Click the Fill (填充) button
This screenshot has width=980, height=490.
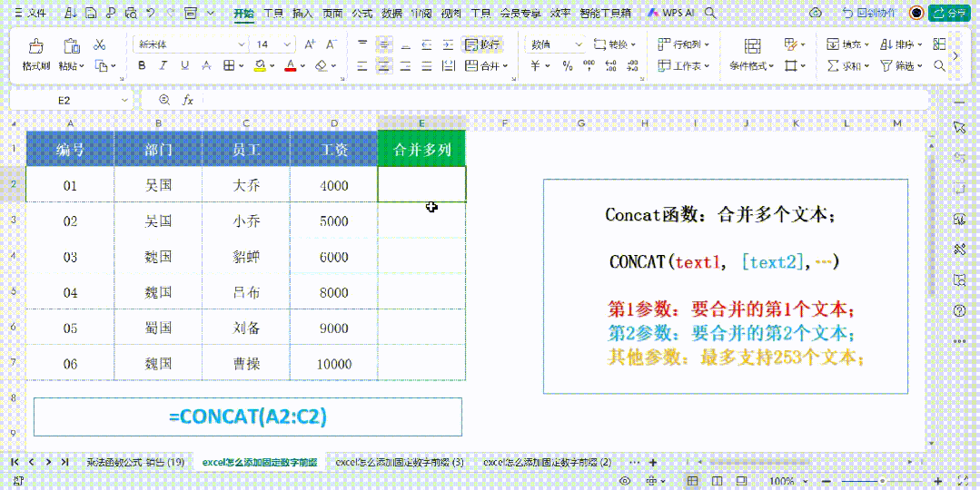[848, 45]
